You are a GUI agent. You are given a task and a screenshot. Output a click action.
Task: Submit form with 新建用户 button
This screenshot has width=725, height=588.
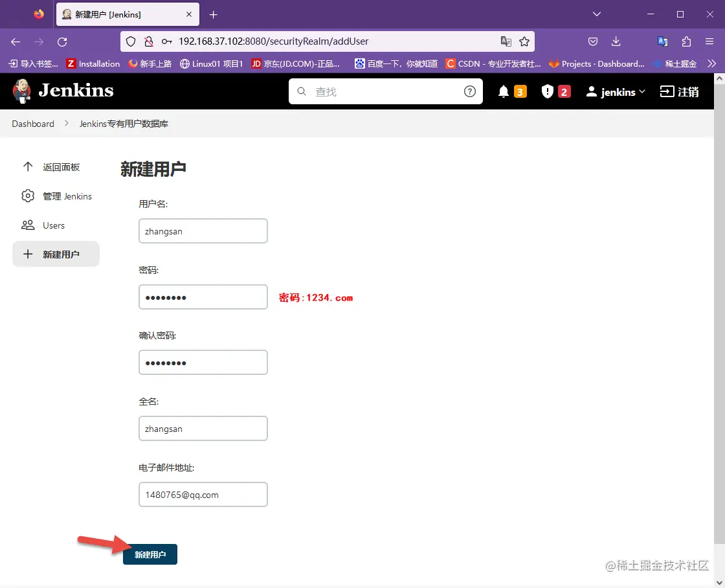tap(150, 554)
